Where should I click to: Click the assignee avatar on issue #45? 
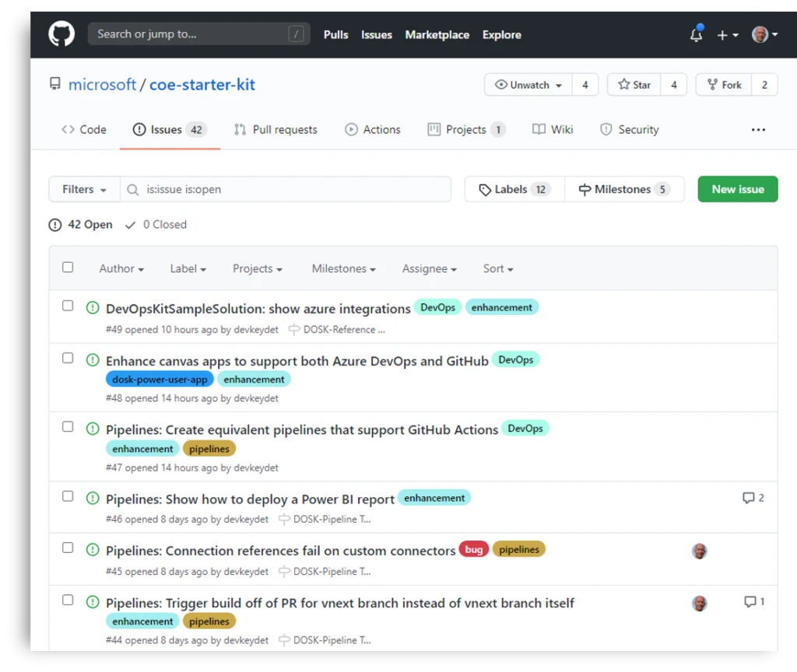(x=699, y=551)
